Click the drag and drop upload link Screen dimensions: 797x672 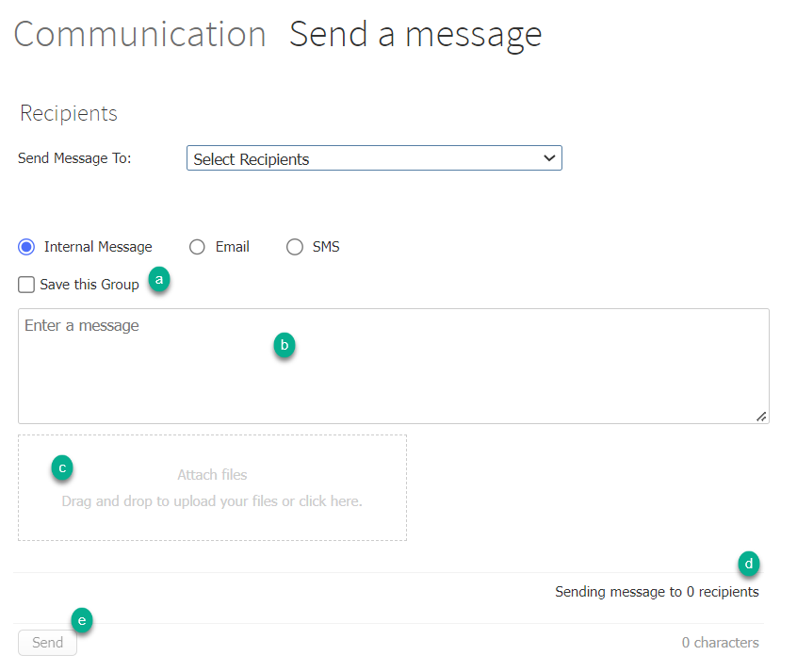tap(212, 500)
